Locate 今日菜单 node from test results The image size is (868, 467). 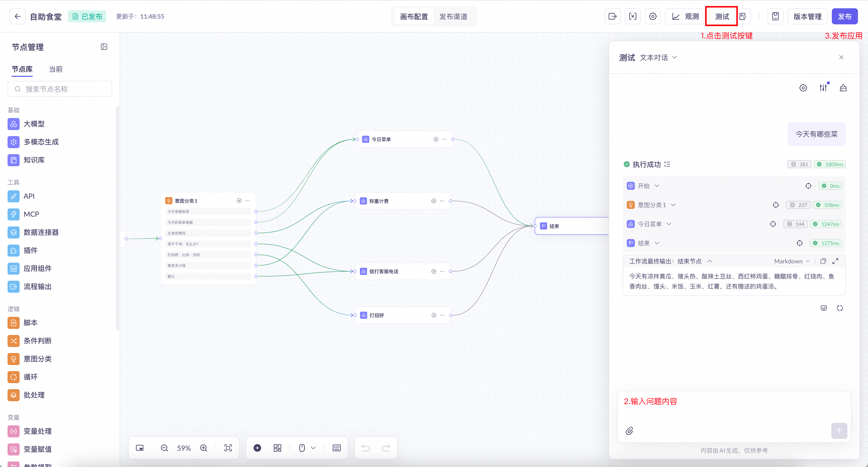coord(773,224)
